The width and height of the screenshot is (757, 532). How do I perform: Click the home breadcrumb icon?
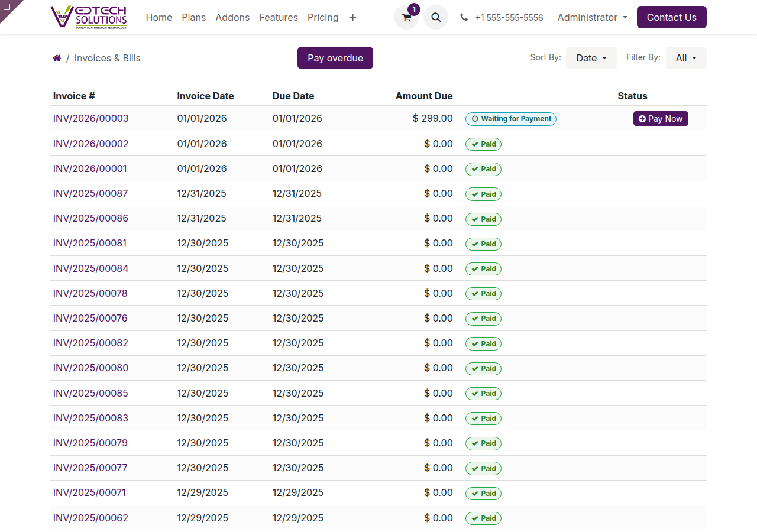point(57,58)
